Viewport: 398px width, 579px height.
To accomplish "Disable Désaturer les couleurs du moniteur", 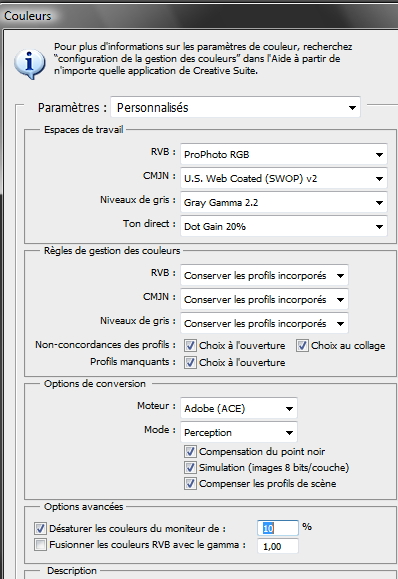I will (40, 528).
